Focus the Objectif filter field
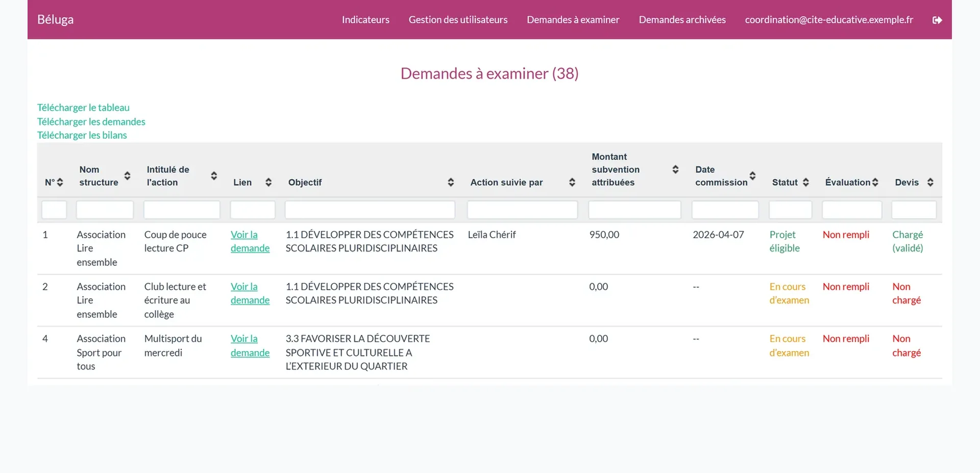 (x=370, y=210)
